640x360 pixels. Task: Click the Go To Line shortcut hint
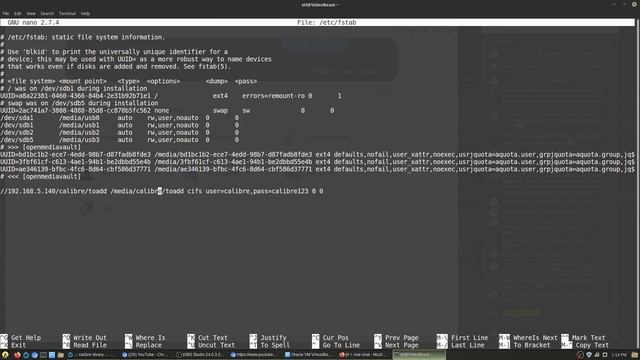336,345
